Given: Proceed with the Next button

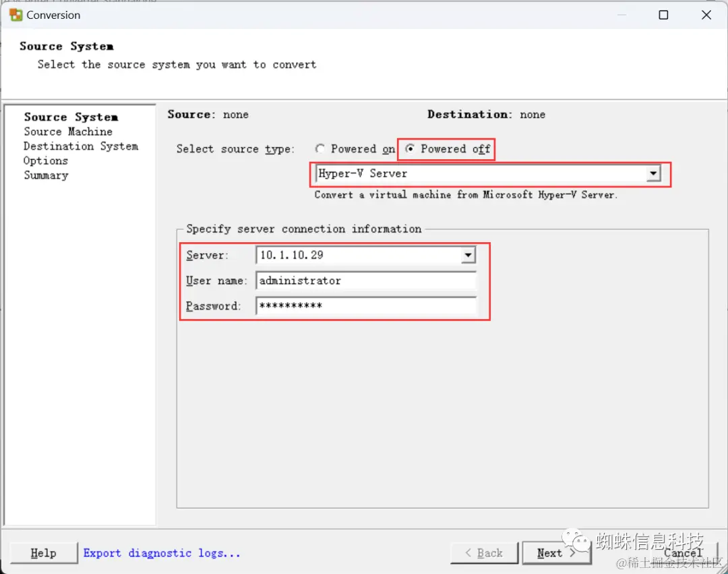Looking at the screenshot, I should [x=556, y=553].
